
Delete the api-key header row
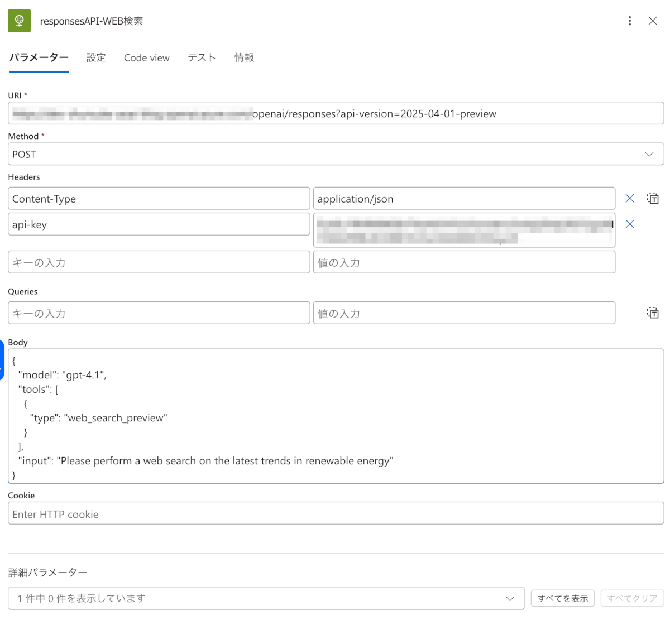click(x=630, y=224)
